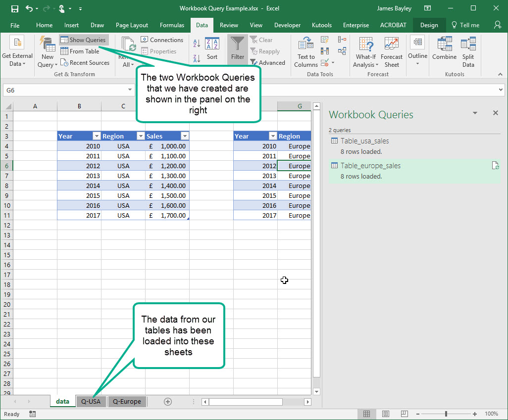Image resolution: width=508 pixels, height=420 pixels.
Task: Add a new sheet with plus icon
Action: coord(168,401)
